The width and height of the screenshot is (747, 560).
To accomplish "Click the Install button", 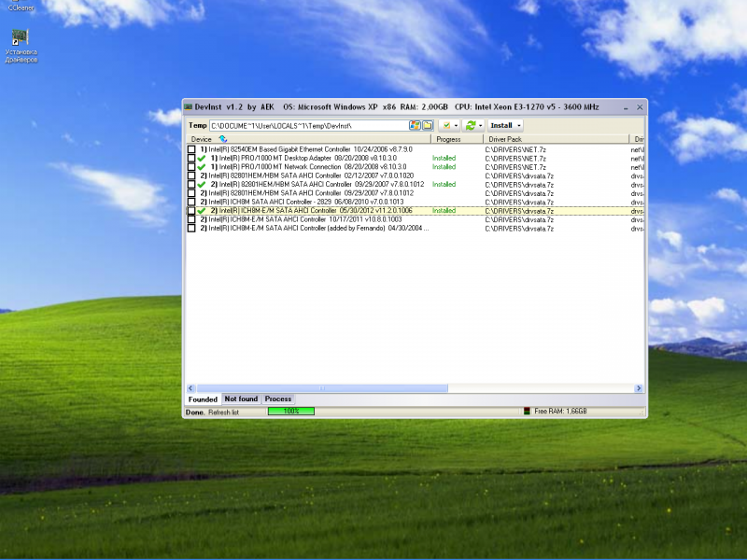I will 501,125.
